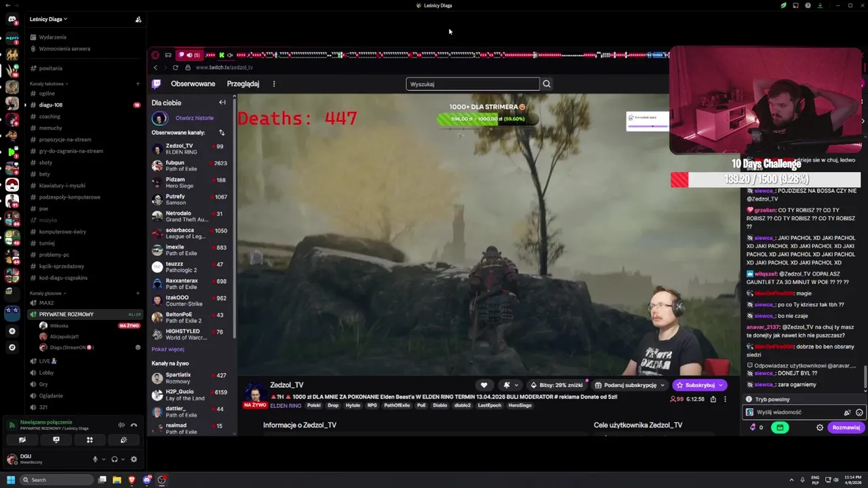This screenshot has height=488, width=868.
Task: Click the Twitch Wyszukaj search field
Action: pyautogui.click(x=473, y=84)
